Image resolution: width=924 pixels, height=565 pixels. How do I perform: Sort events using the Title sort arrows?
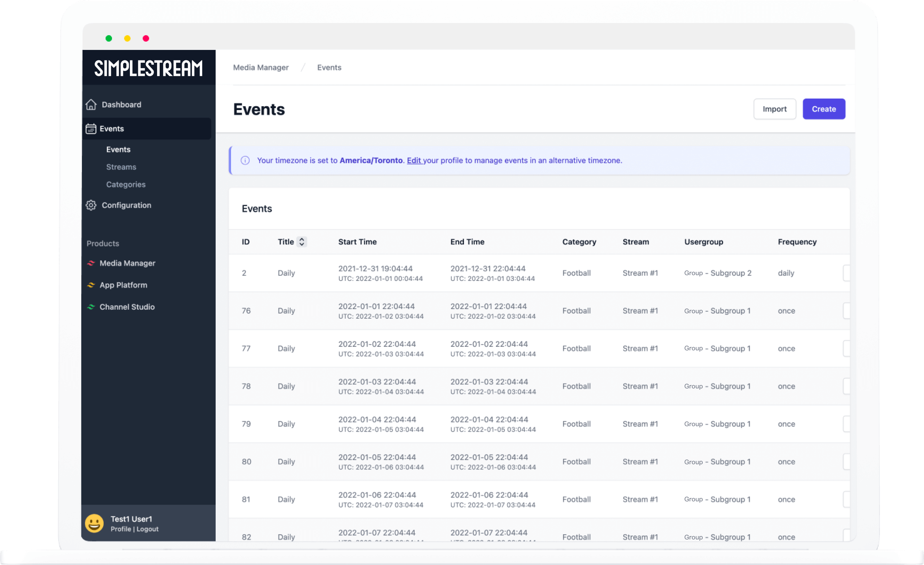click(x=302, y=242)
